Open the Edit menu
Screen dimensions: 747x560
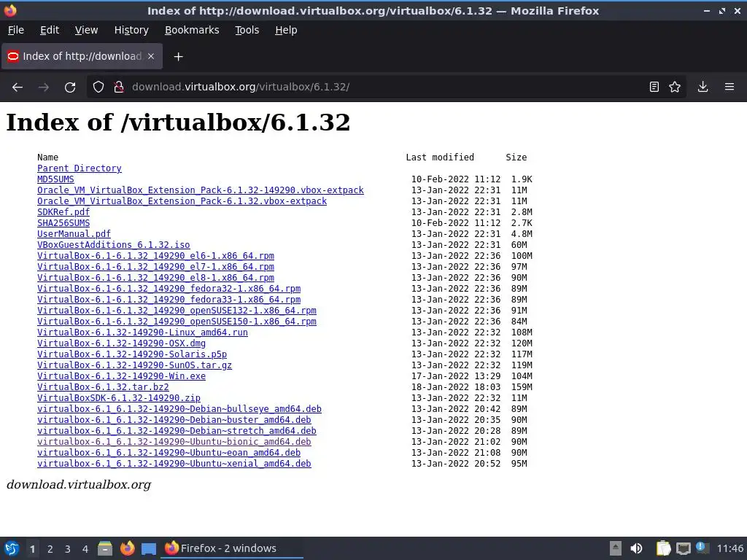[50, 30]
